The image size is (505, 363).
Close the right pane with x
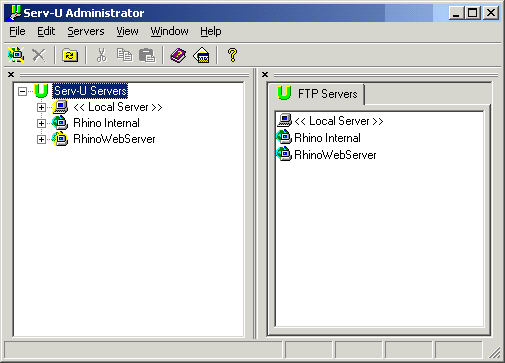click(x=265, y=74)
